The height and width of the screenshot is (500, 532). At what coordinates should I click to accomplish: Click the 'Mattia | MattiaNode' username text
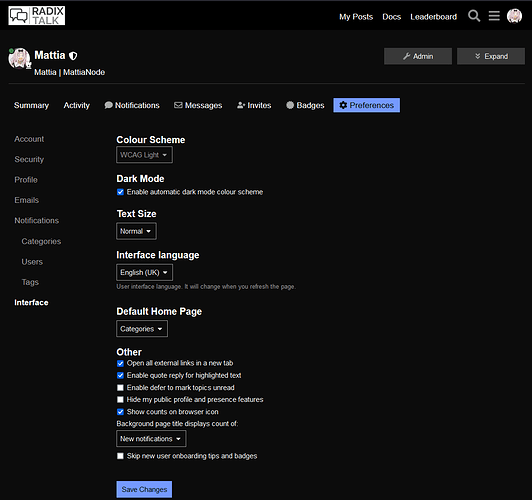click(x=70, y=72)
